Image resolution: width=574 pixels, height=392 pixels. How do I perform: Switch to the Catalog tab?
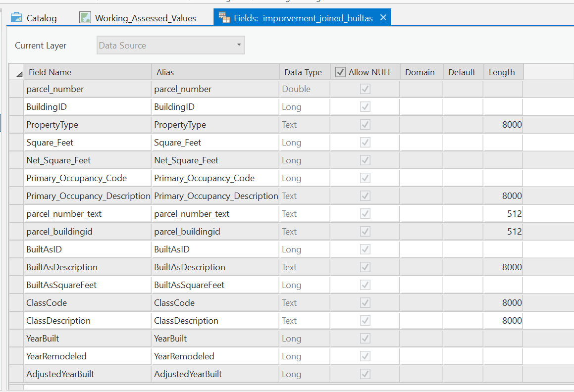(42, 18)
